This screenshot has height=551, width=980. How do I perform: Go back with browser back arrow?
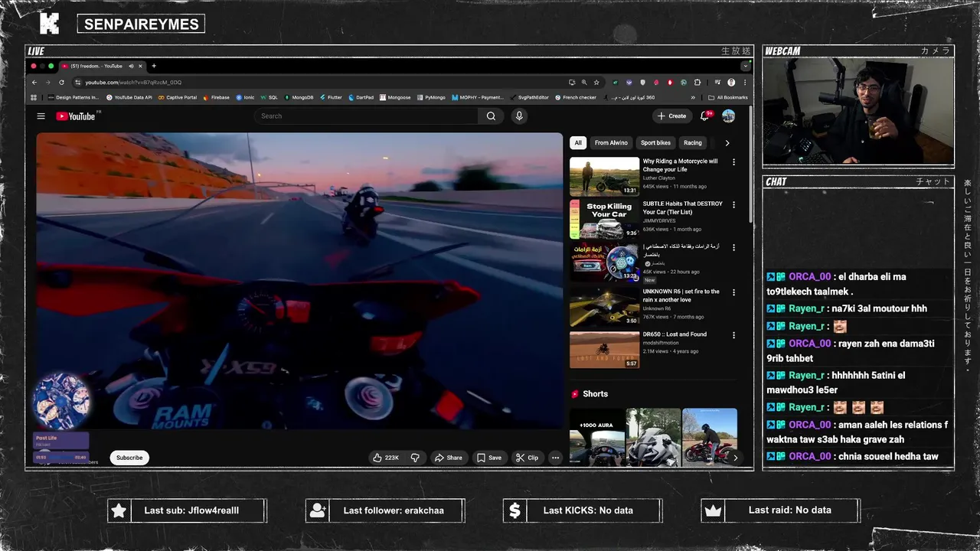[34, 83]
